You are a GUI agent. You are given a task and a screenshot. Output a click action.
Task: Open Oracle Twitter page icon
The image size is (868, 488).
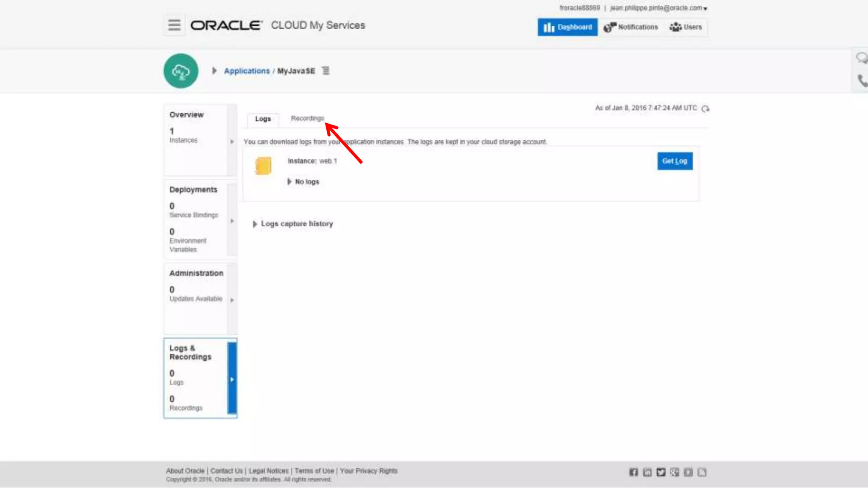tap(661, 472)
